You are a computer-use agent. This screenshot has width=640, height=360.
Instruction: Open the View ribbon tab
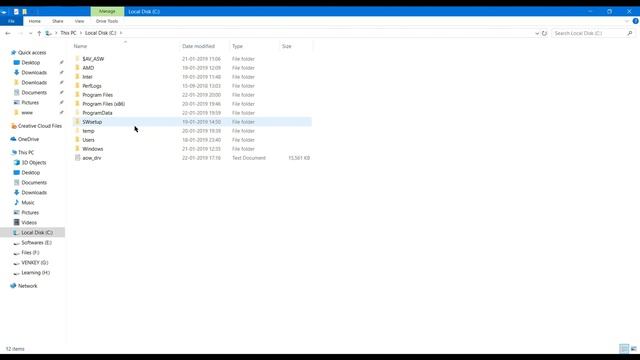click(80, 21)
